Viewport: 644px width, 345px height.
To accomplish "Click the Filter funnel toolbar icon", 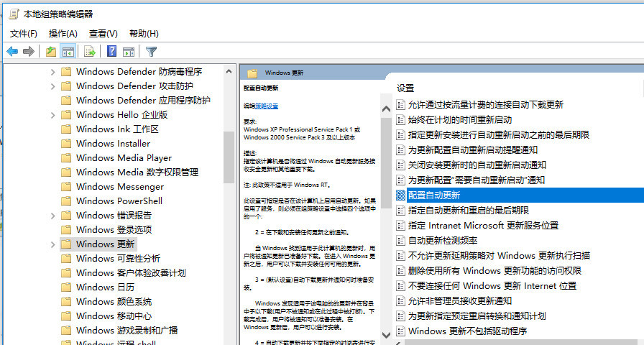I will point(151,51).
